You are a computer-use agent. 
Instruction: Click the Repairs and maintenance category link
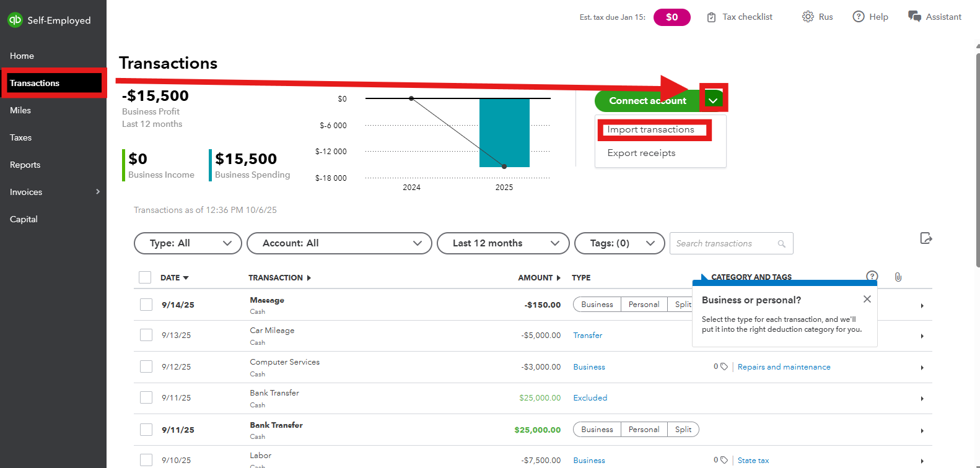click(x=784, y=367)
